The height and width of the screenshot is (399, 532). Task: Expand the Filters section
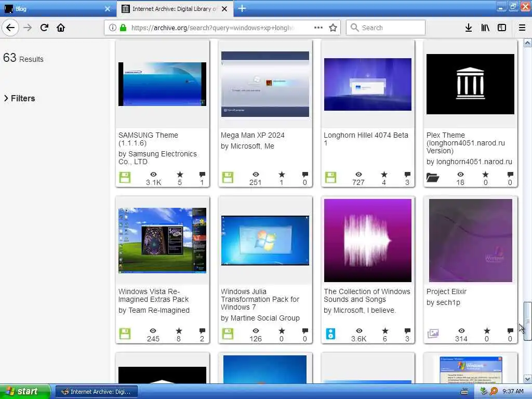pos(20,98)
